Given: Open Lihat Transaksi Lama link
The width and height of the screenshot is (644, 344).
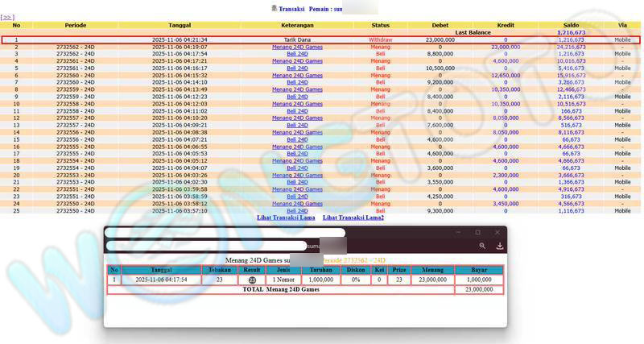Looking at the screenshot, I should coord(285,218).
